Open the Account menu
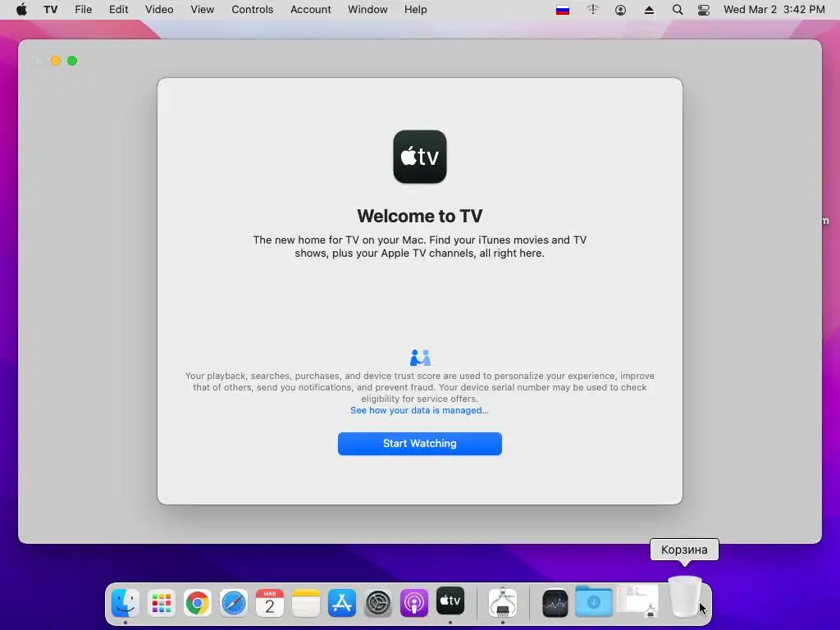This screenshot has height=630, width=840. [x=311, y=9]
